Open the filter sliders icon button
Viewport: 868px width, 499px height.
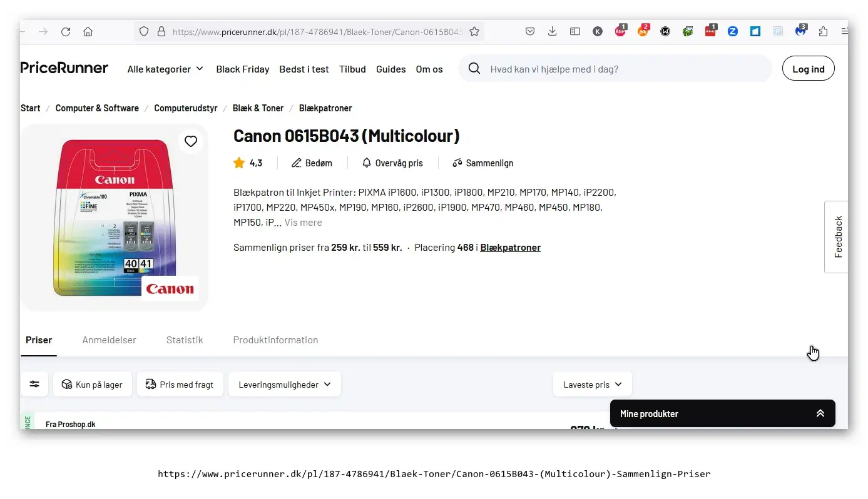34,384
